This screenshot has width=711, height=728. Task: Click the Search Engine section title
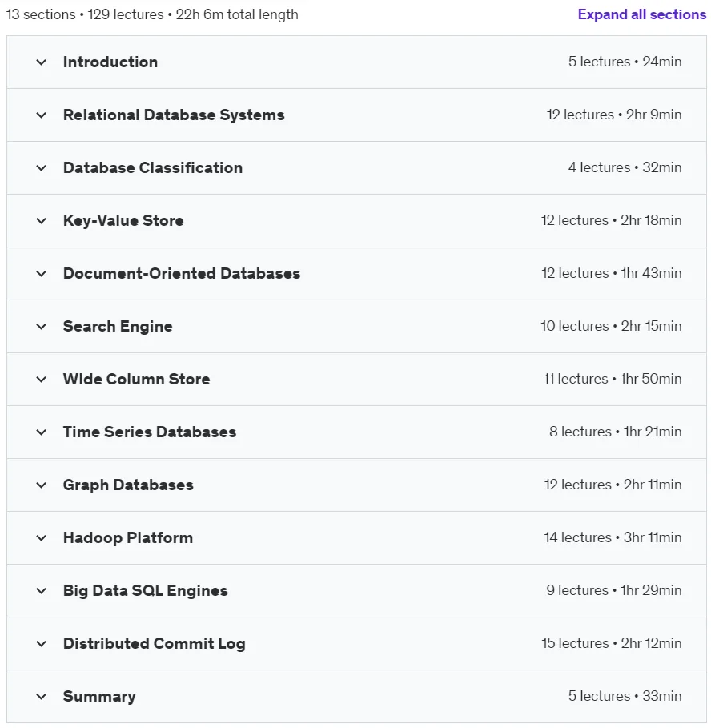coord(118,327)
